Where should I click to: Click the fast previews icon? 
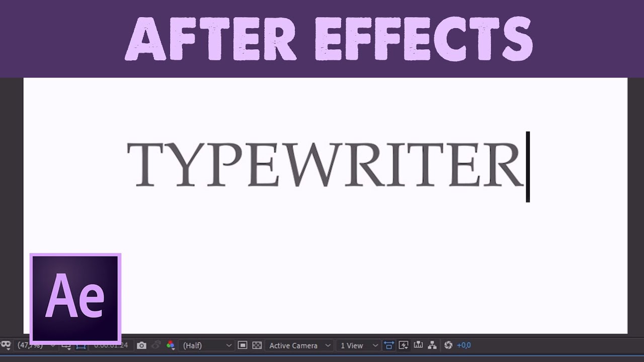404,345
